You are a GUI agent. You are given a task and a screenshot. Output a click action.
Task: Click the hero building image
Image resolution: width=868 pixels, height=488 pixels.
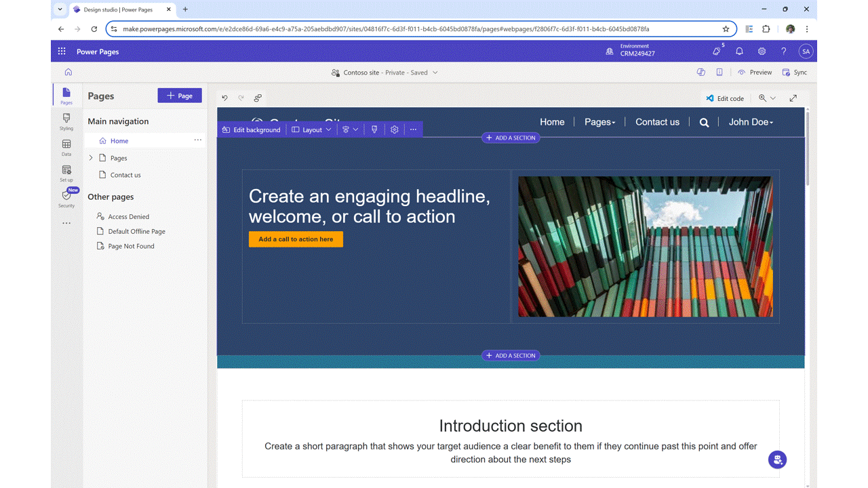(644, 247)
